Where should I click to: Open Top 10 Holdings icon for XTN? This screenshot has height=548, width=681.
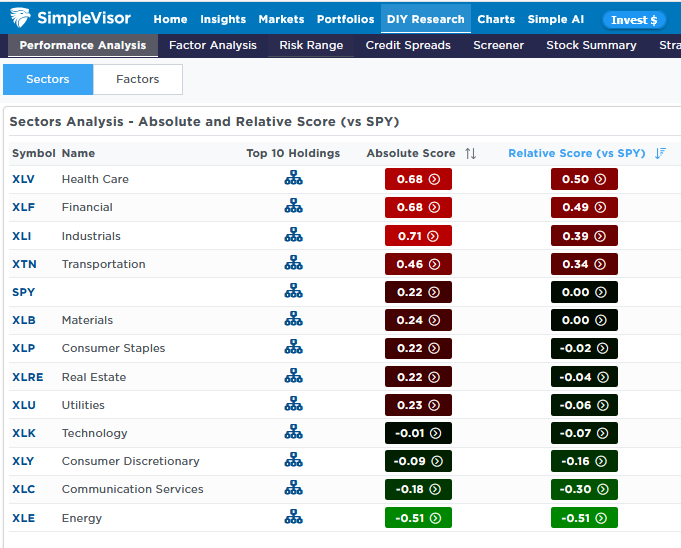pyautogui.click(x=294, y=263)
